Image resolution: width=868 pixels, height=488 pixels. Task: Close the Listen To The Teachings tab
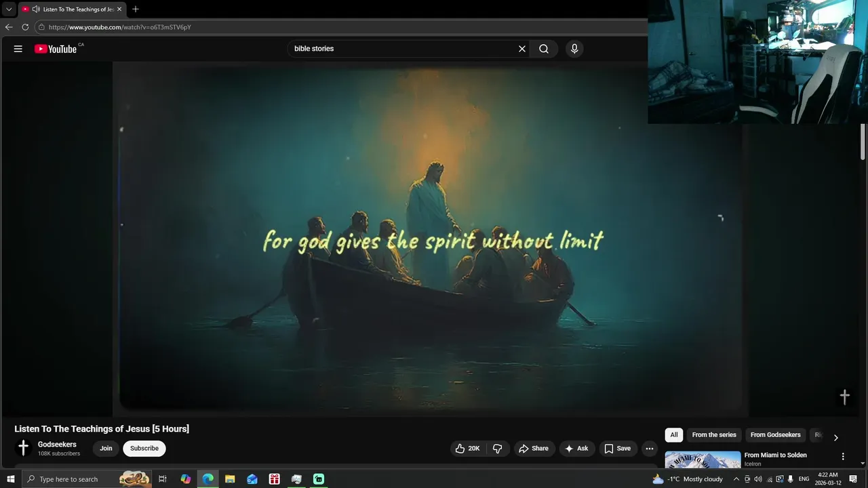(119, 9)
